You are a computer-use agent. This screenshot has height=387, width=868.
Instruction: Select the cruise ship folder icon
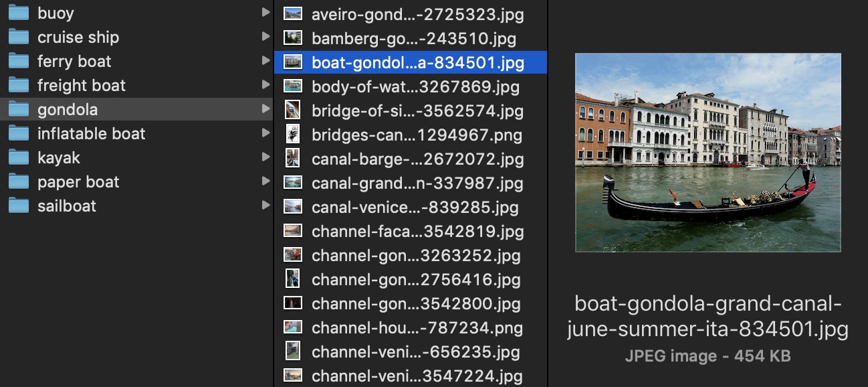click(x=18, y=37)
